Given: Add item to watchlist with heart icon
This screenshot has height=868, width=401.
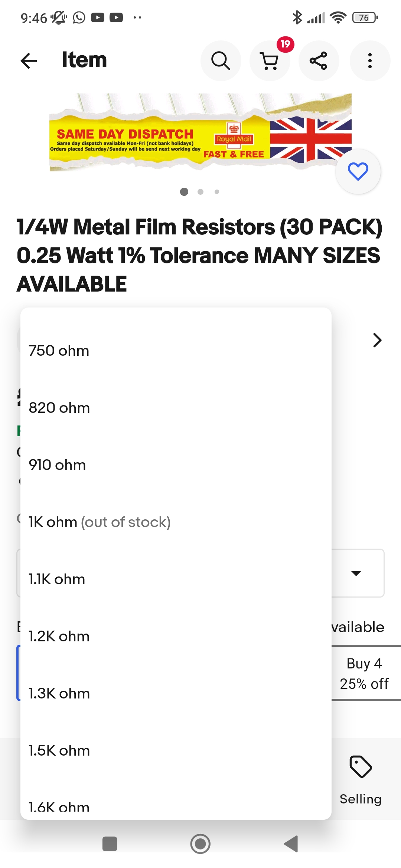Looking at the screenshot, I should 358,171.
